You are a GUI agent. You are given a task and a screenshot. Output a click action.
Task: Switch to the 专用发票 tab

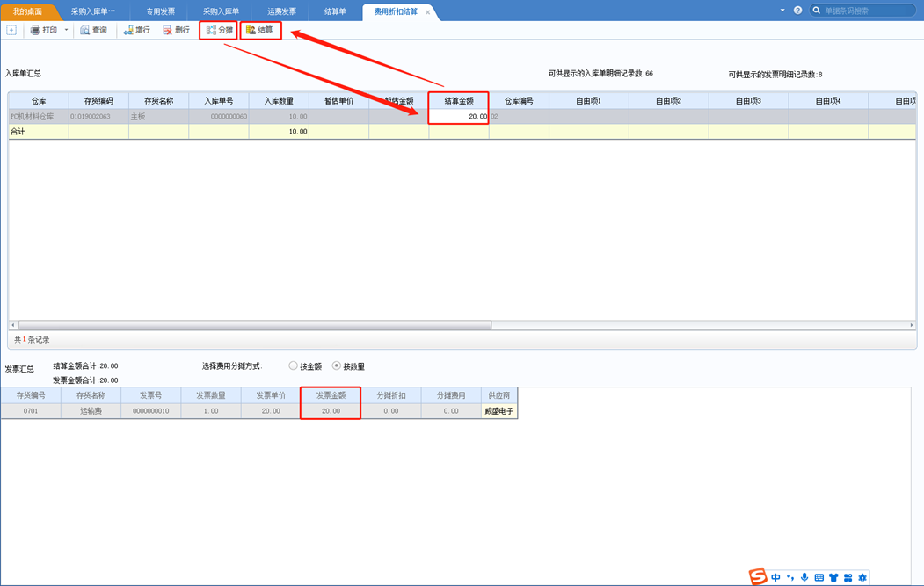[160, 11]
